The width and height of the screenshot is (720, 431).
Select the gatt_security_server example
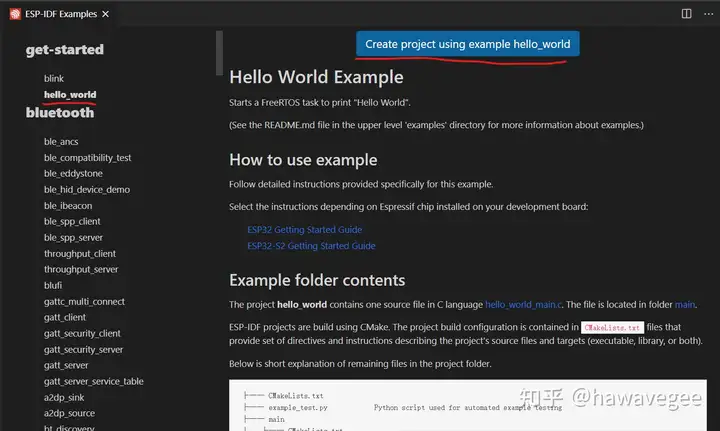[84, 349]
